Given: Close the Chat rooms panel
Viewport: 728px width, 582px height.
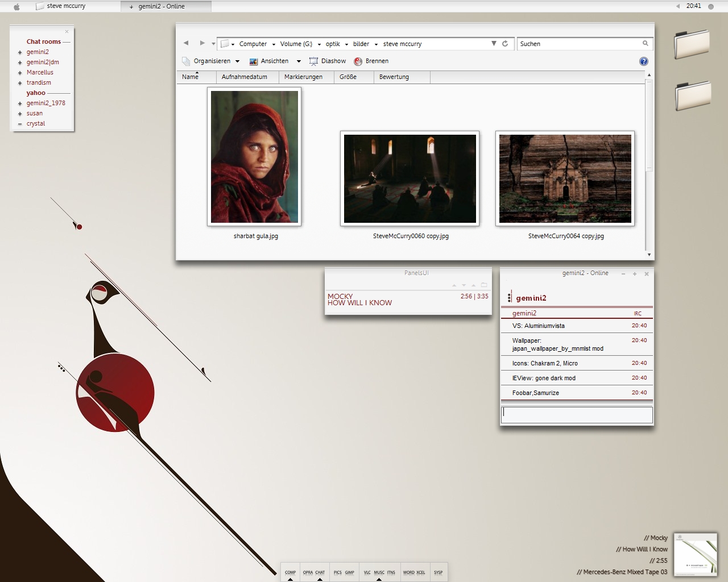Looking at the screenshot, I should (67, 32).
